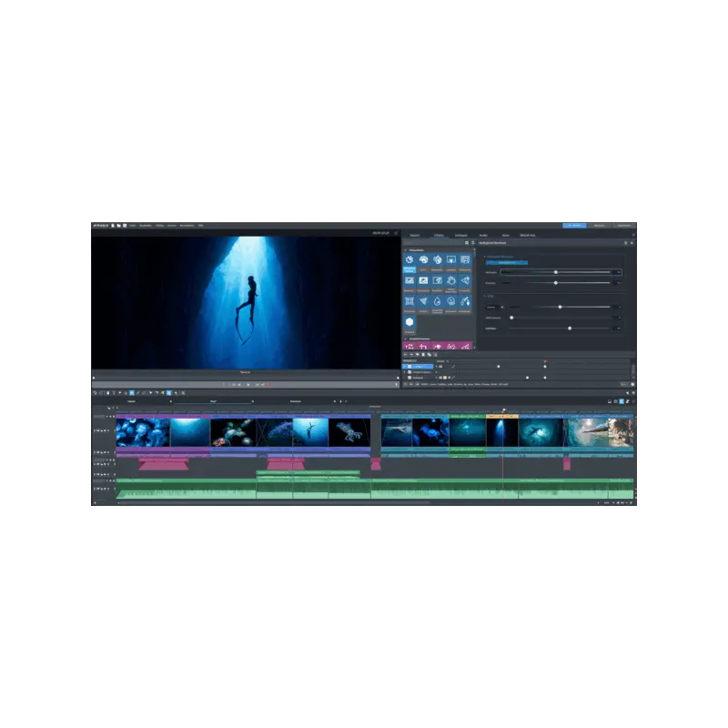Screen dimensions: 728x728
Task: Select the flame-shaped effect tile in first row
Action: tap(438, 260)
